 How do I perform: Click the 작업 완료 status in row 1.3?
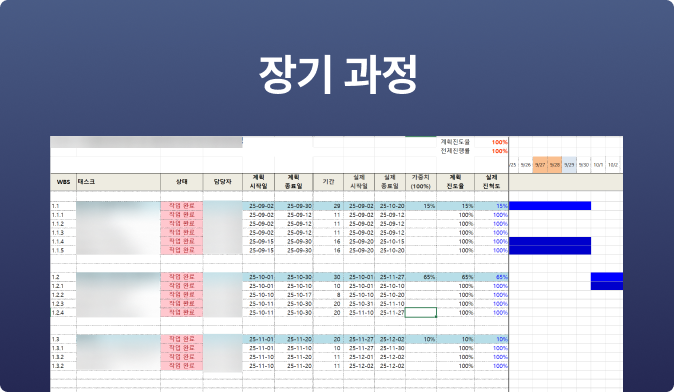181,339
